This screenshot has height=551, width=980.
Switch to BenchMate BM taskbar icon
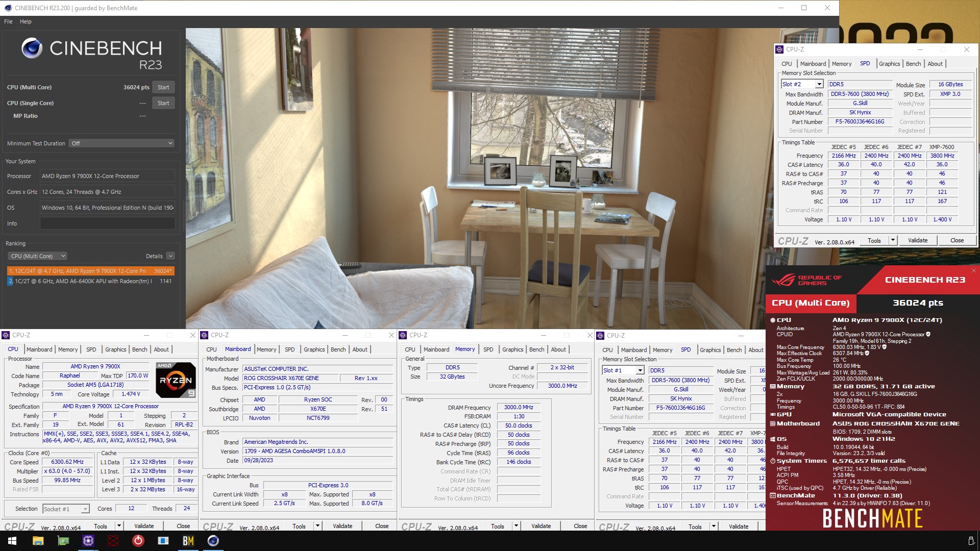188,541
